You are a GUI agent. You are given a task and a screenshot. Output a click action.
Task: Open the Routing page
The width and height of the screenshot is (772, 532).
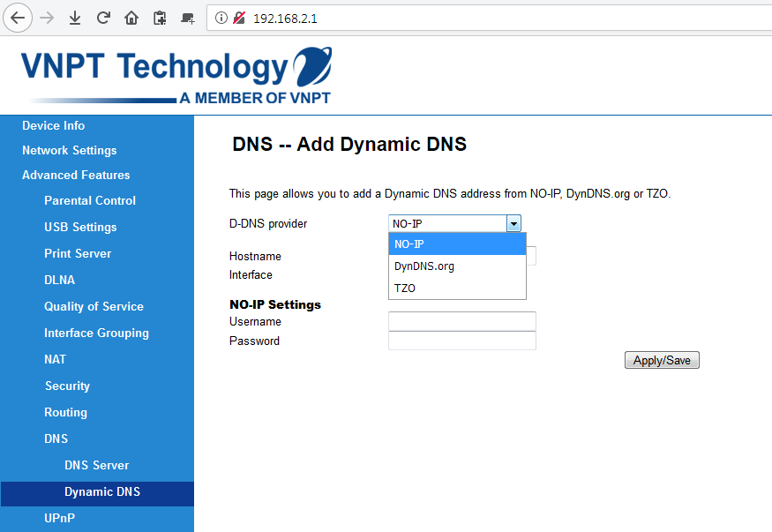point(65,412)
